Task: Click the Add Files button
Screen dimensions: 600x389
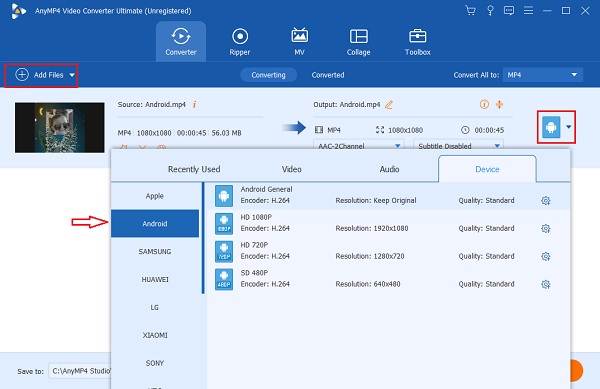Action: click(41, 75)
